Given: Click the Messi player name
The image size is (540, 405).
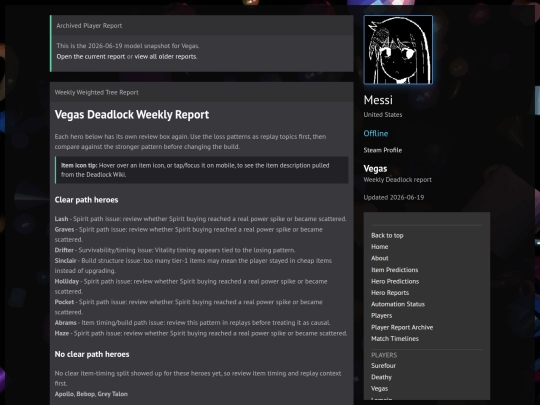Looking at the screenshot, I should click(378, 100).
